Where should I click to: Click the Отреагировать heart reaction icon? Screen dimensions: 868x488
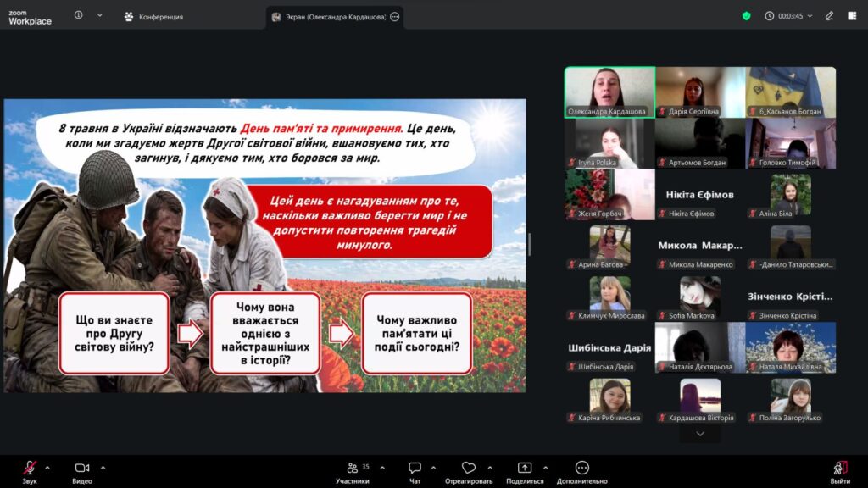coord(468,468)
